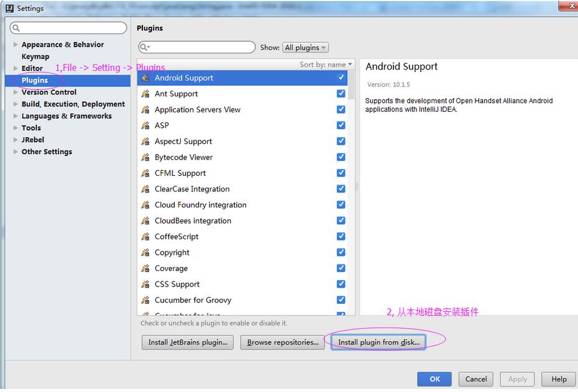Select the JRebel settings item

(33, 140)
